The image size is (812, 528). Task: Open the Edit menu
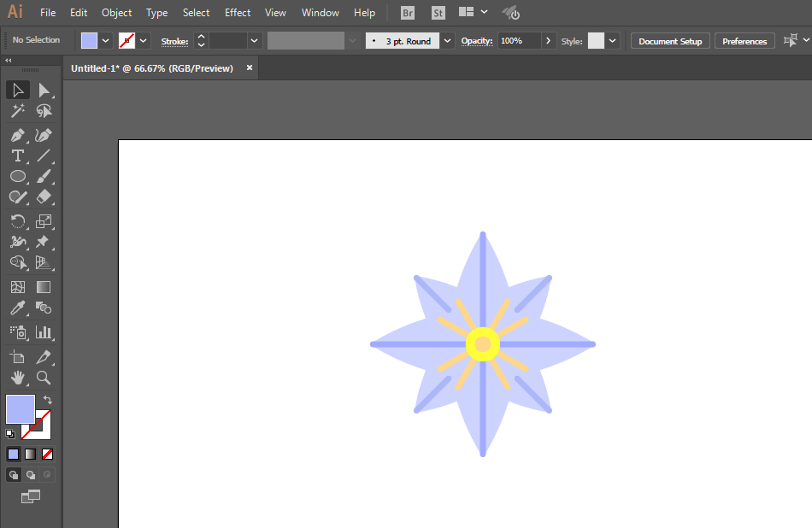coord(79,13)
